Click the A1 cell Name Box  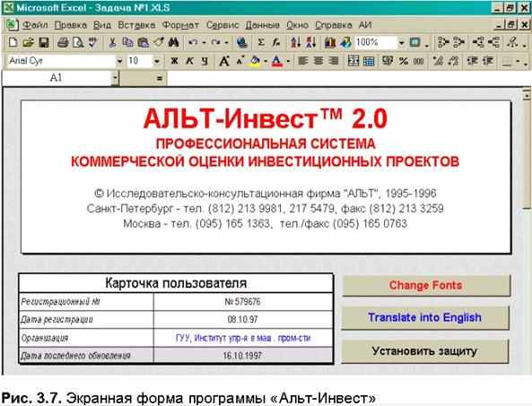[57, 78]
